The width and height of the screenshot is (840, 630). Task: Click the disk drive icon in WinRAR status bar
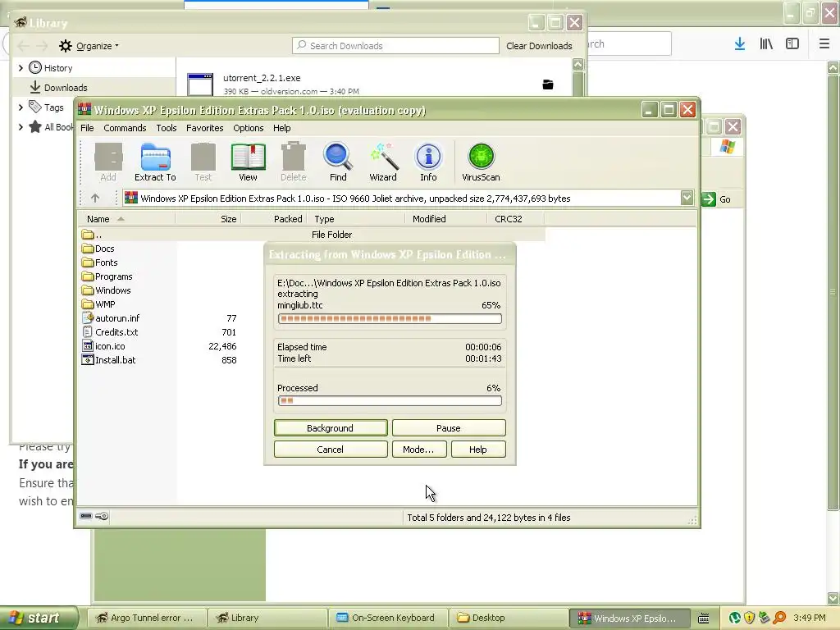pyautogui.click(x=86, y=517)
